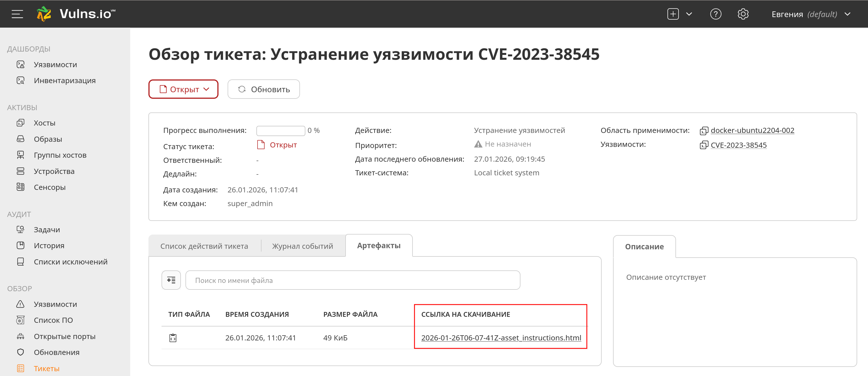Switch to the Список действий тикета tab

204,246
